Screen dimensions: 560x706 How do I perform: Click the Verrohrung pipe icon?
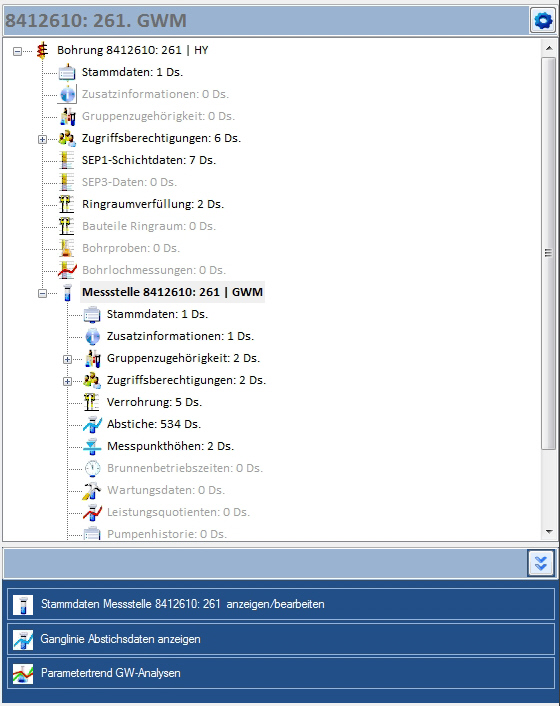91,402
